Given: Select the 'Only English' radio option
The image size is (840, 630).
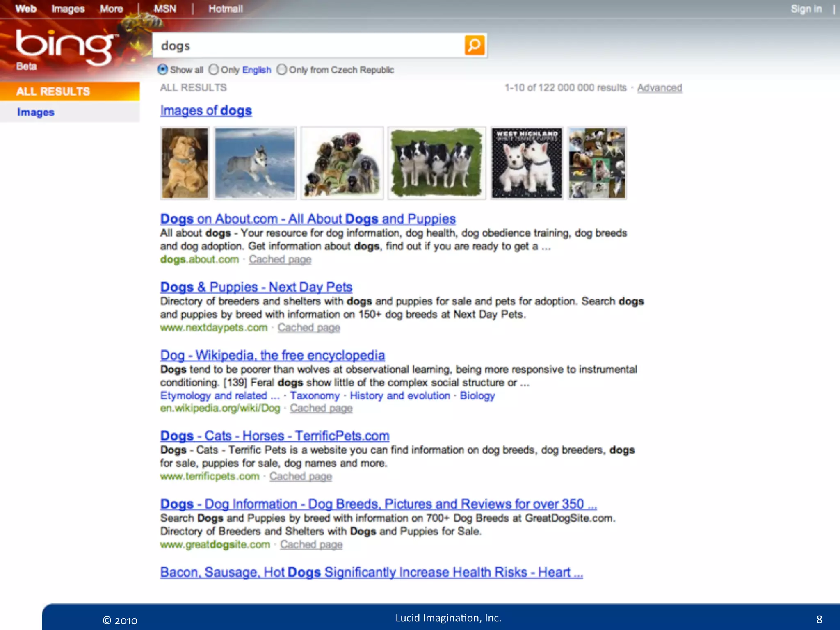Looking at the screenshot, I should point(214,70).
